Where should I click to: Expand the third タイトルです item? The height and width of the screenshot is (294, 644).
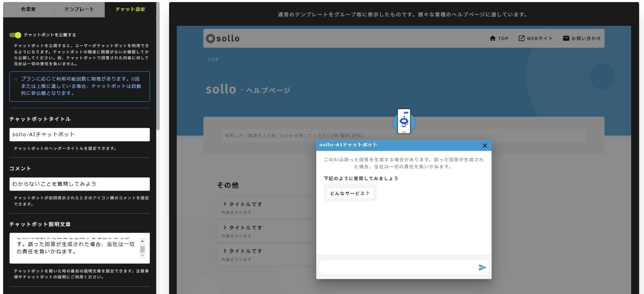point(243,251)
